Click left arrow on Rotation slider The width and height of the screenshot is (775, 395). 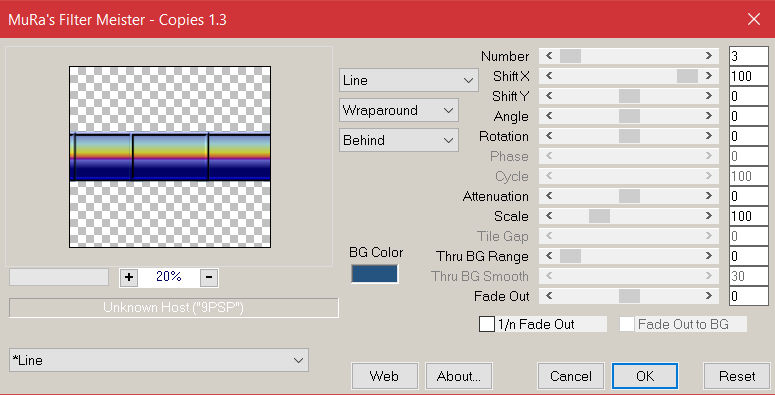(549, 136)
